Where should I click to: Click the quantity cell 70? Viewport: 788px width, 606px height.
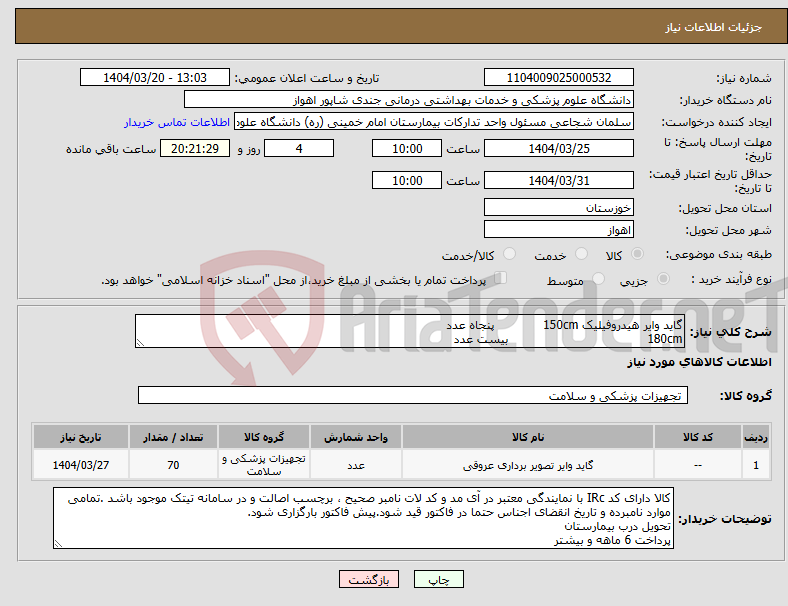(x=173, y=465)
